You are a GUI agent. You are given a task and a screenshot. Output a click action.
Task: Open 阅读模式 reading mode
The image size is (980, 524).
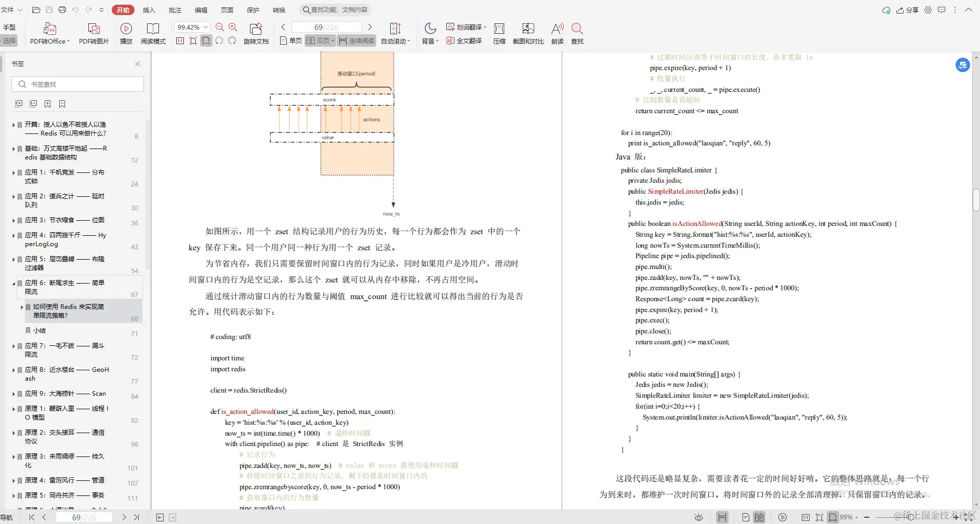(153, 33)
